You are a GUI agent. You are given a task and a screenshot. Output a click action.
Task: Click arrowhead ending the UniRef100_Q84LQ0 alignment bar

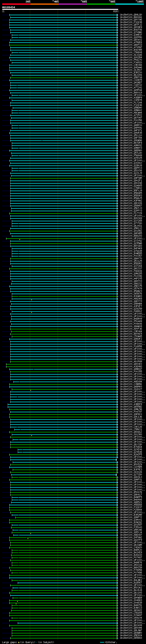click(x=117, y=15)
